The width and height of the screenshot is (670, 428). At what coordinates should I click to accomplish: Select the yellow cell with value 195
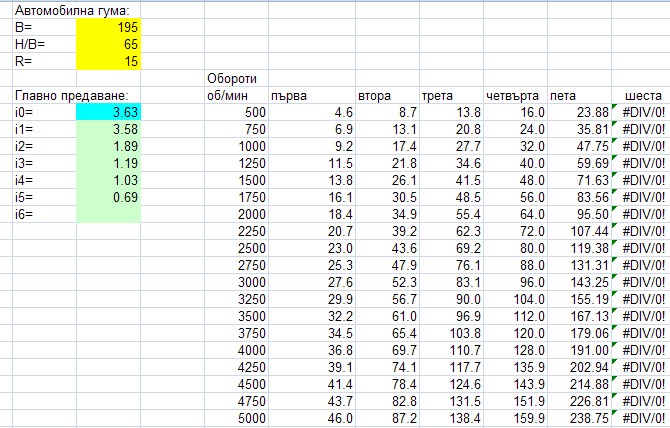[108, 27]
